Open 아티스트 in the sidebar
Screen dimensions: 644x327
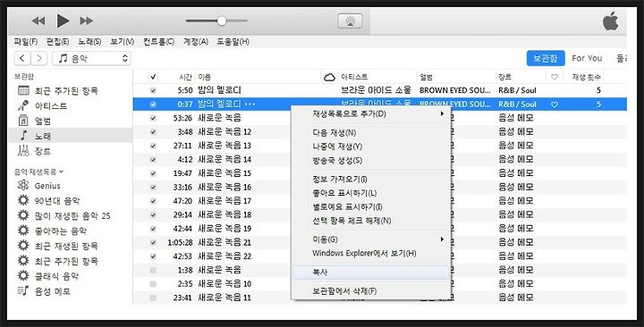[x=50, y=105]
